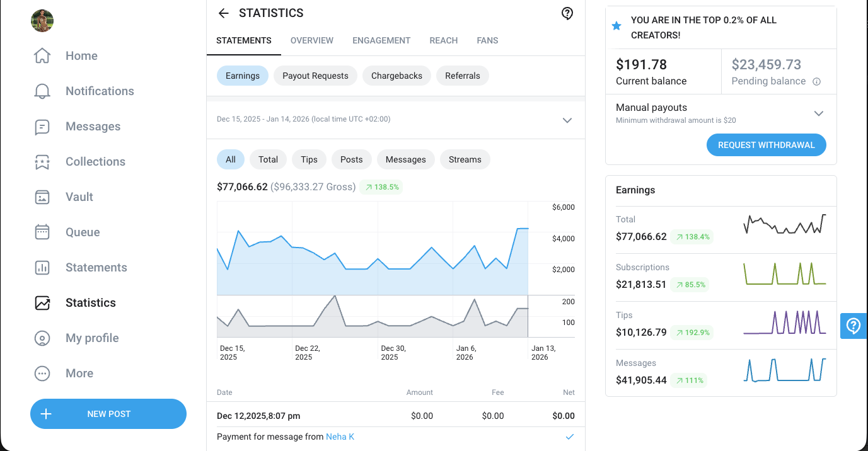Open the help question mark beside STATISTICS header
The height and width of the screenshot is (451, 868).
pyautogui.click(x=567, y=13)
